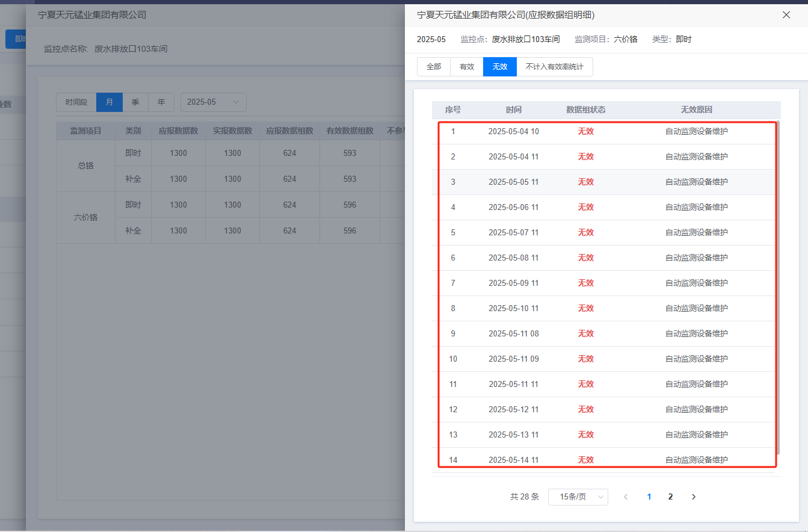
Task: Click the 2025-05-09 11 time cell
Action: point(514,283)
